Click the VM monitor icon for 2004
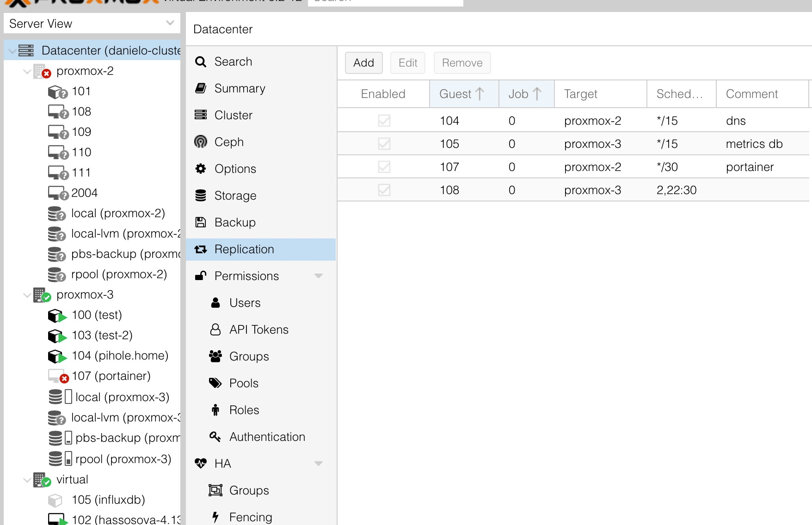Image resolution: width=812 pixels, height=525 pixels. pos(58,193)
